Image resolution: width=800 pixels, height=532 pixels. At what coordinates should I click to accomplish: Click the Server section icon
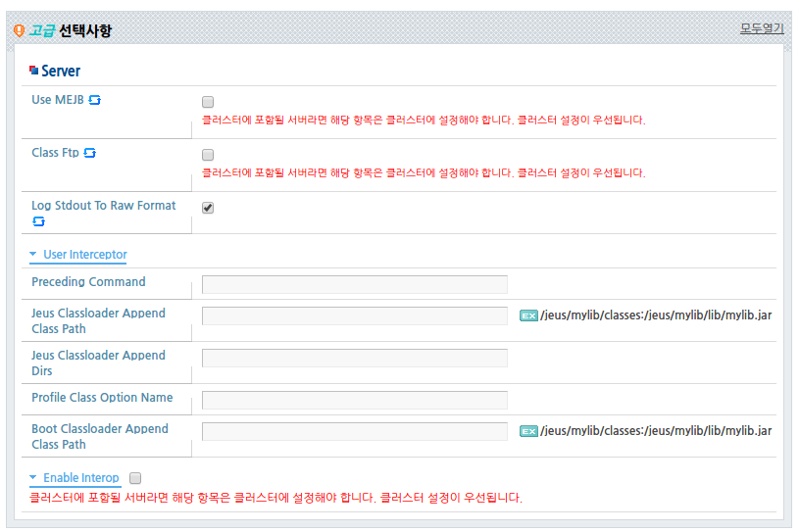[x=33, y=70]
